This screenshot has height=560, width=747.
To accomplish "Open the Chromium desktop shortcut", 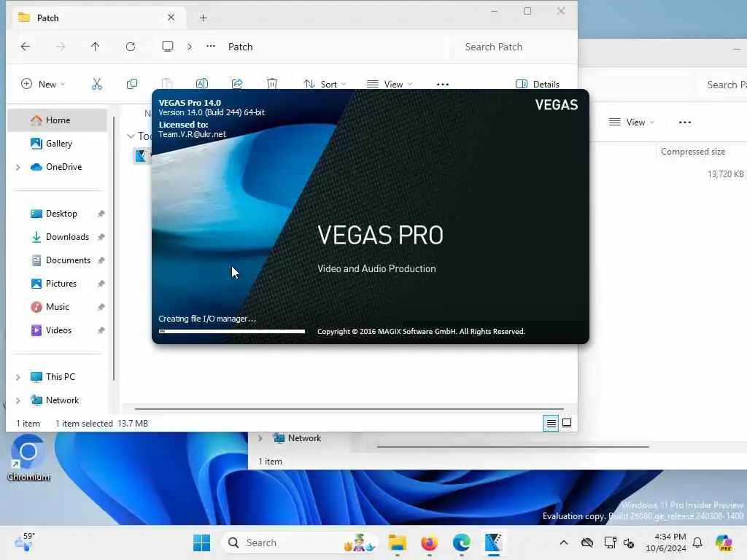I will coord(28,459).
